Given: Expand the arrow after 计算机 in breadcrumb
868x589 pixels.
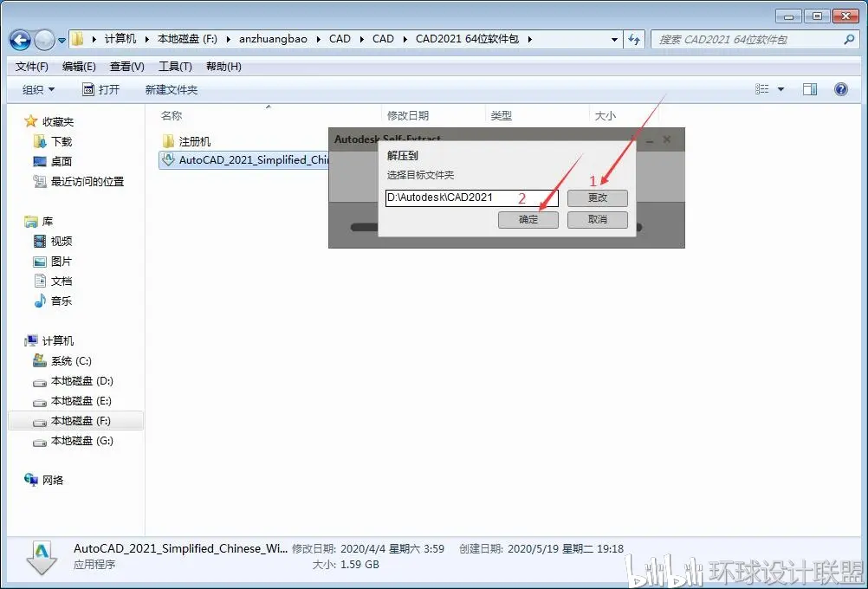Looking at the screenshot, I should point(146,39).
